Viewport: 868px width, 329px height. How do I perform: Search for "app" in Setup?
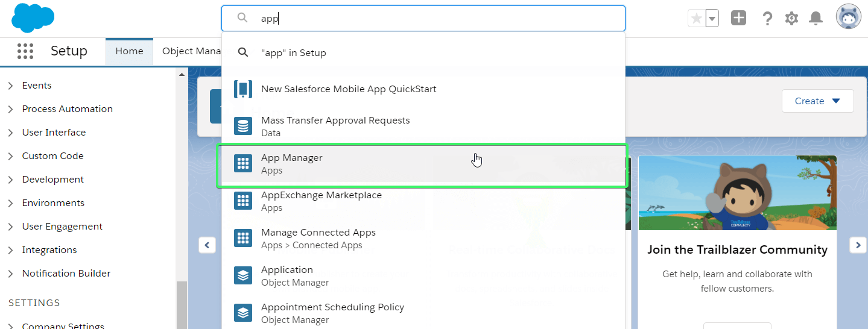423,52
